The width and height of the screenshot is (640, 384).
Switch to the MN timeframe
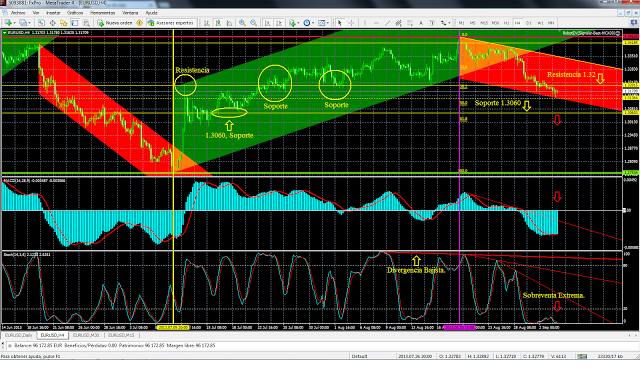coord(551,23)
